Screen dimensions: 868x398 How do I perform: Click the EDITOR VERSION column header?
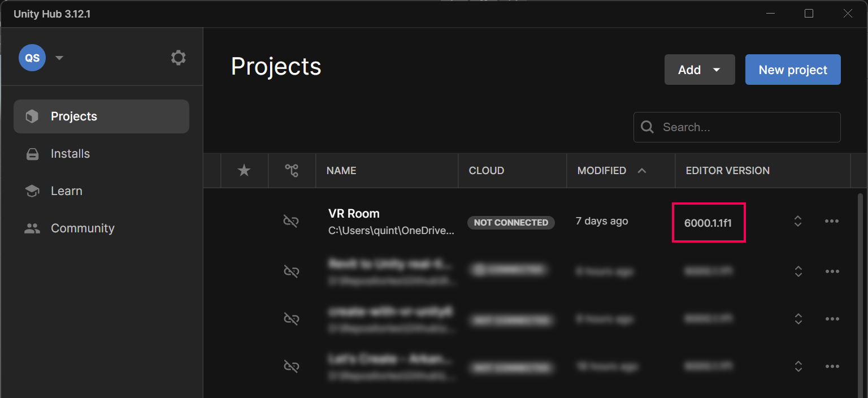pyautogui.click(x=728, y=170)
